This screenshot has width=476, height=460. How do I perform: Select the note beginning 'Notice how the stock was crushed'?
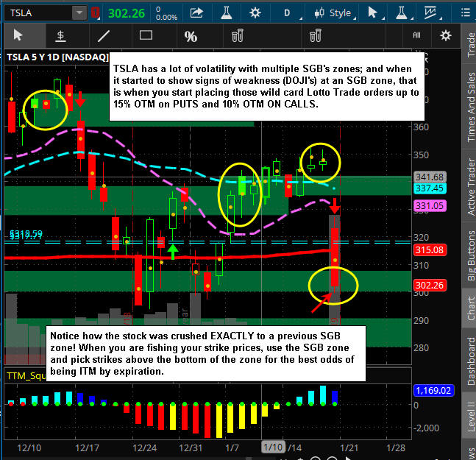(x=206, y=353)
